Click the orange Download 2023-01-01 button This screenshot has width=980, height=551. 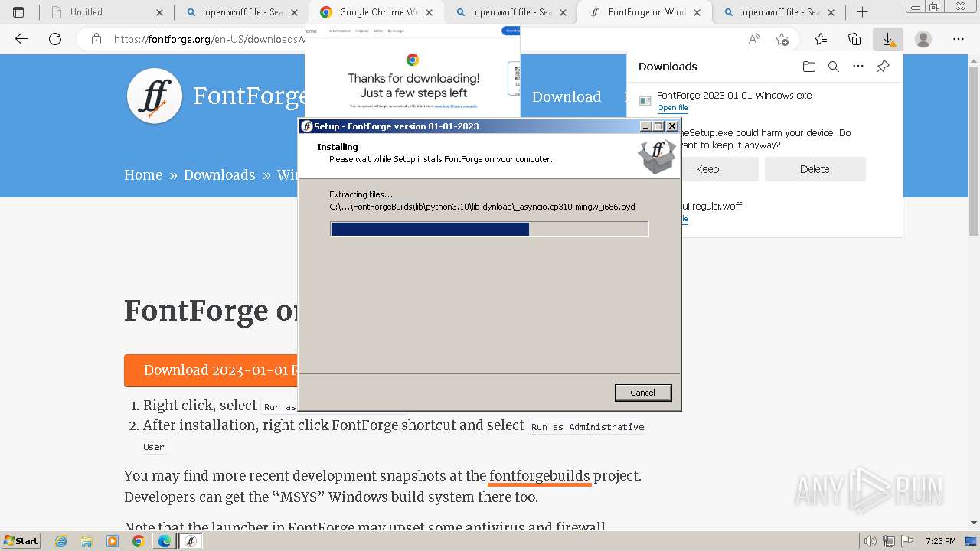(211, 370)
